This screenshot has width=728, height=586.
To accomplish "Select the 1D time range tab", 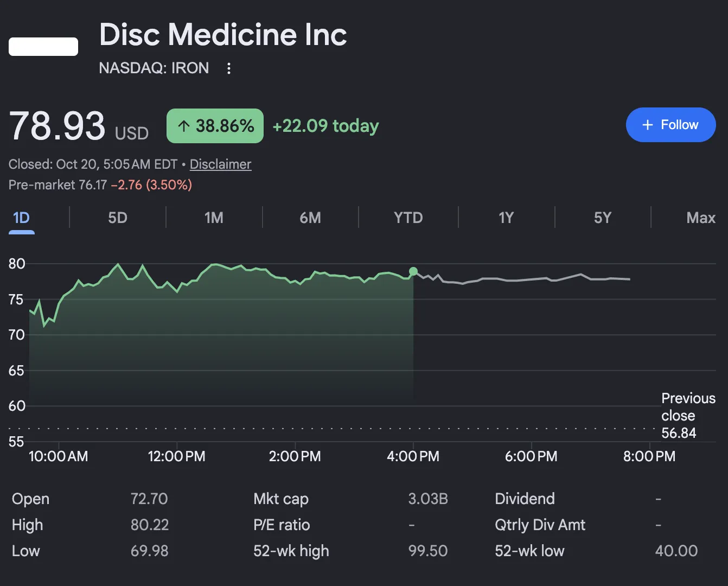I will 21,218.
